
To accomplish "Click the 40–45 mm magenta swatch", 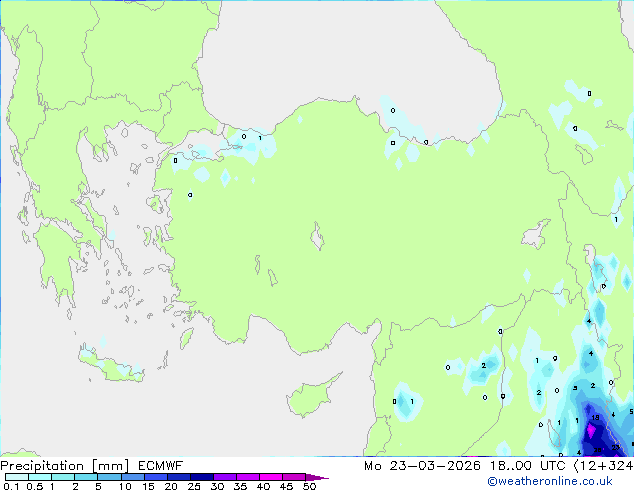I will pyautogui.click(x=271, y=477).
